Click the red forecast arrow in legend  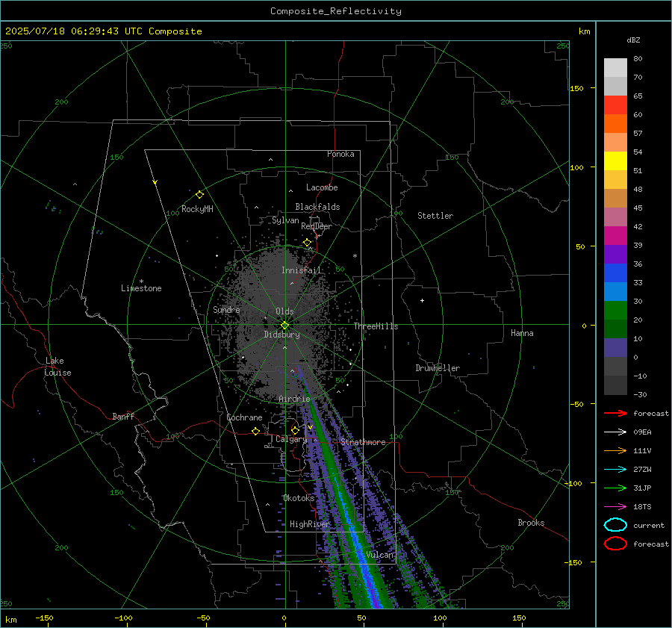[x=615, y=413]
